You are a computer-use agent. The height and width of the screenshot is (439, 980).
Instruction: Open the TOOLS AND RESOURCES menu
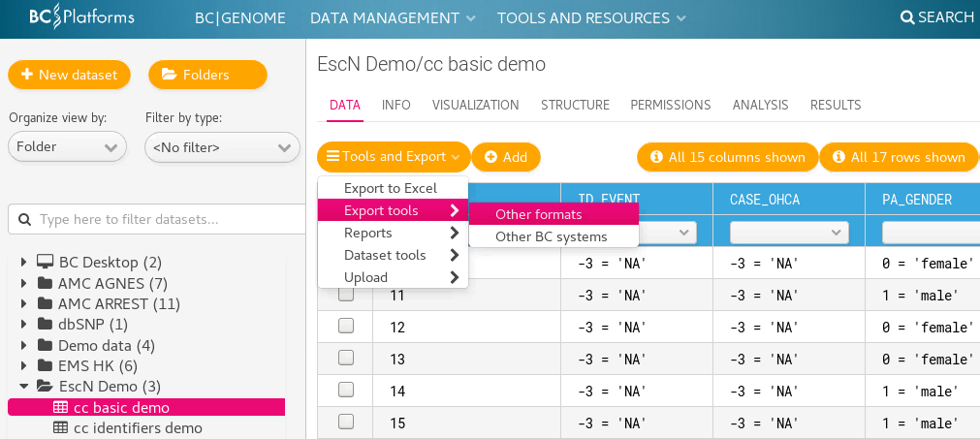[x=591, y=18]
